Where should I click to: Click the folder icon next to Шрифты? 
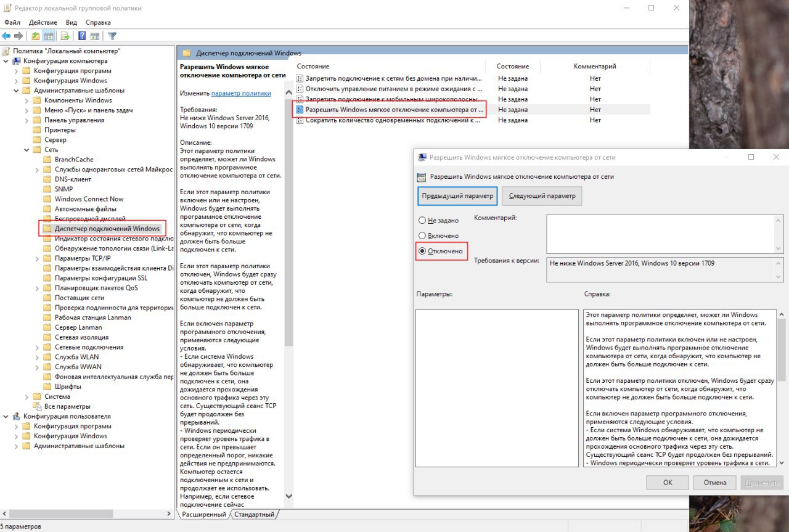pos(47,387)
